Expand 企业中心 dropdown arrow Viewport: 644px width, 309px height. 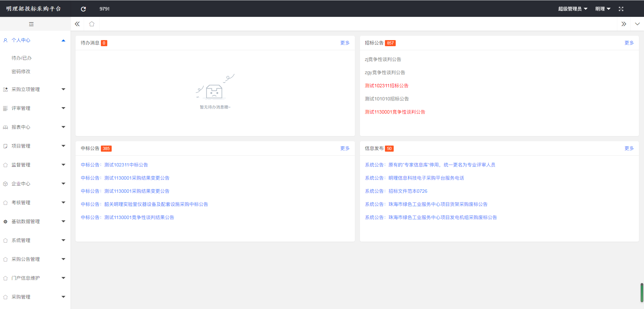(x=63, y=184)
